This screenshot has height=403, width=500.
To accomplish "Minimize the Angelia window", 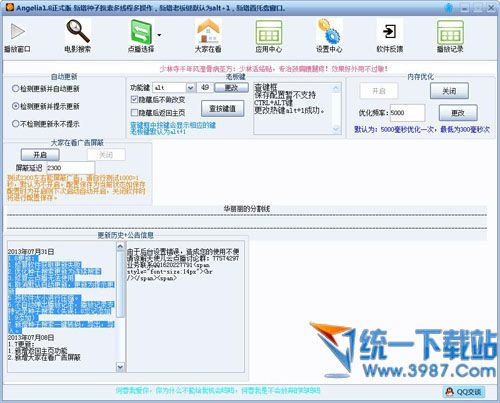I will click(465, 8).
